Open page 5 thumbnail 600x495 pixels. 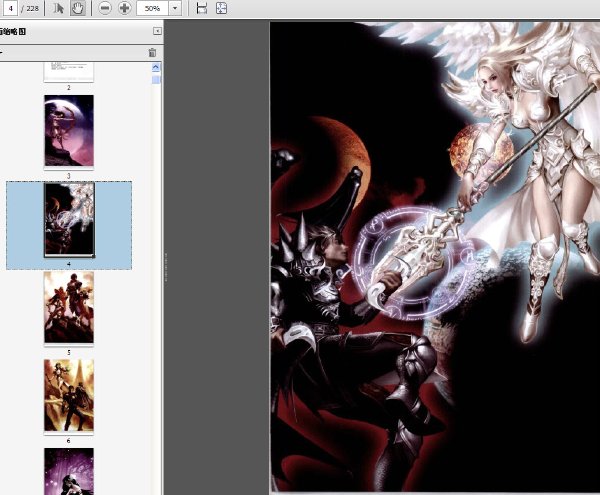click(69, 307)
